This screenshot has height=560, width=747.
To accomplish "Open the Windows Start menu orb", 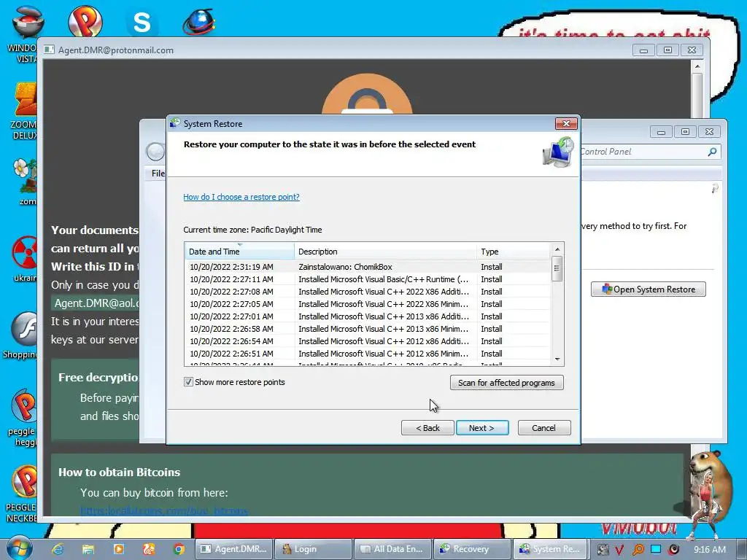I will point(20,548).
